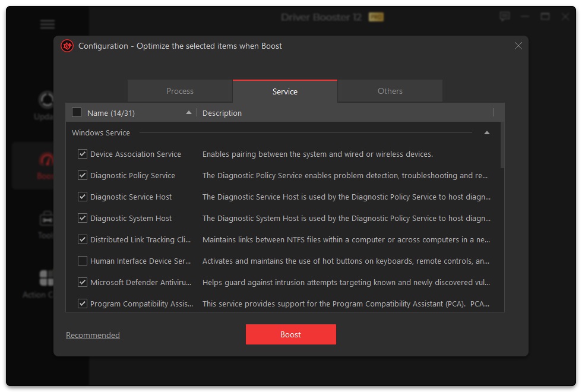The height and width of the screenshot is (392, 582).
Task: Switch to the Process tab
Action: click(180, 91)
